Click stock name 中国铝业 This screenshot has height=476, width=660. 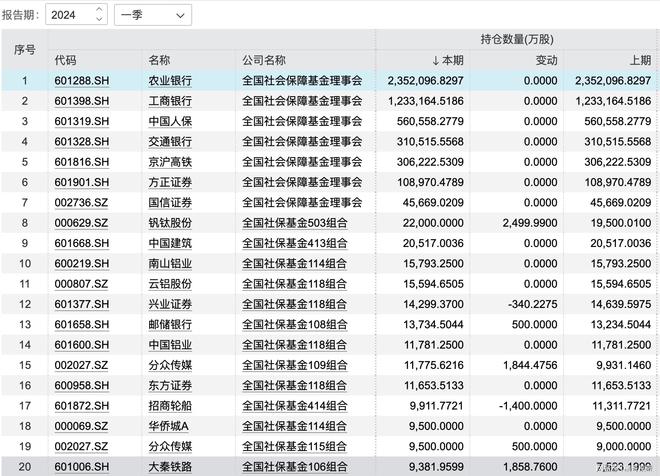[170, 345]
